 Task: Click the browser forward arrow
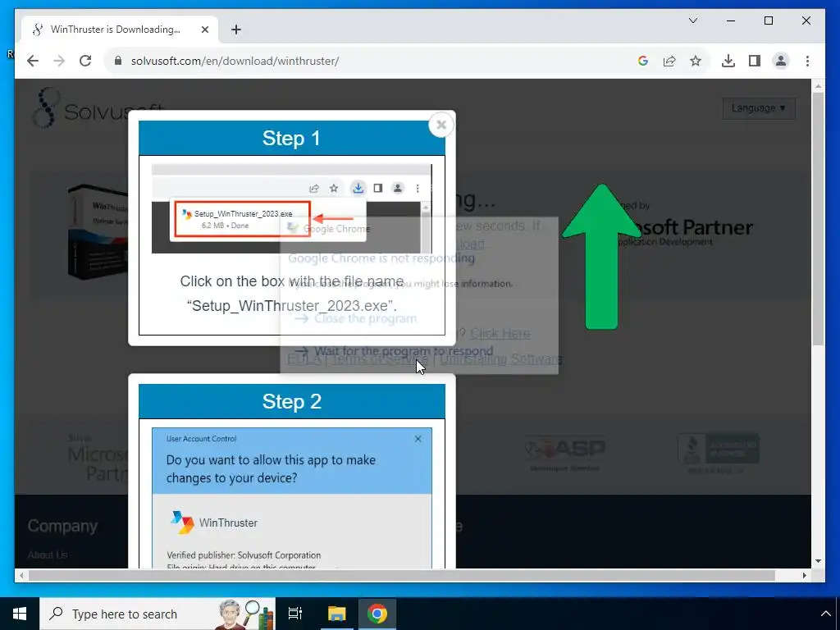(59, 61)
